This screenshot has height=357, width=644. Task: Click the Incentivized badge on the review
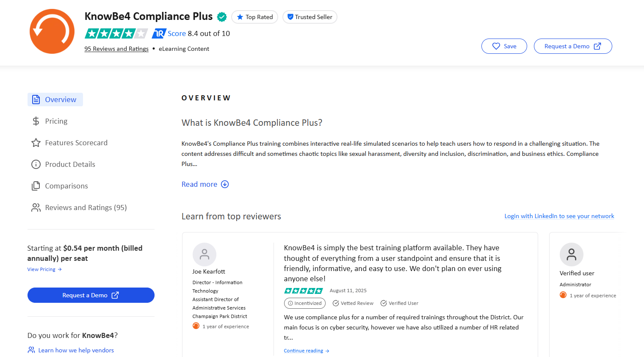tap(305, 303)
